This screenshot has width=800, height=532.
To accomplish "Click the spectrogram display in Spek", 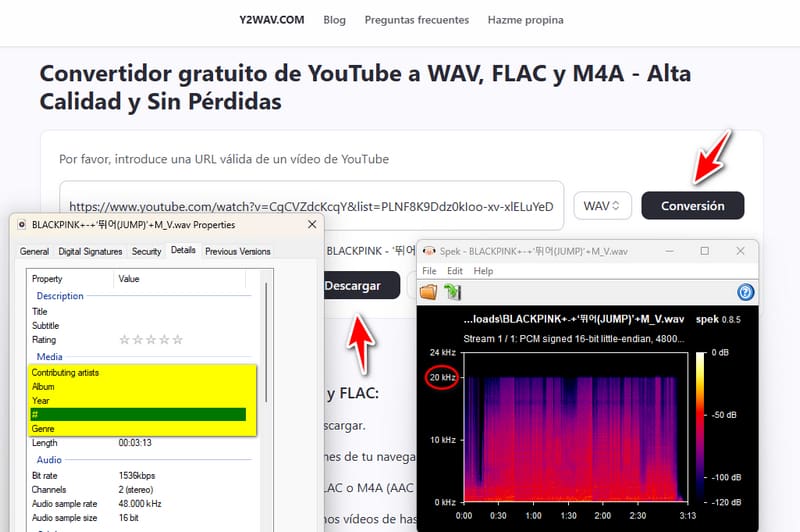I will coord(576,427).
